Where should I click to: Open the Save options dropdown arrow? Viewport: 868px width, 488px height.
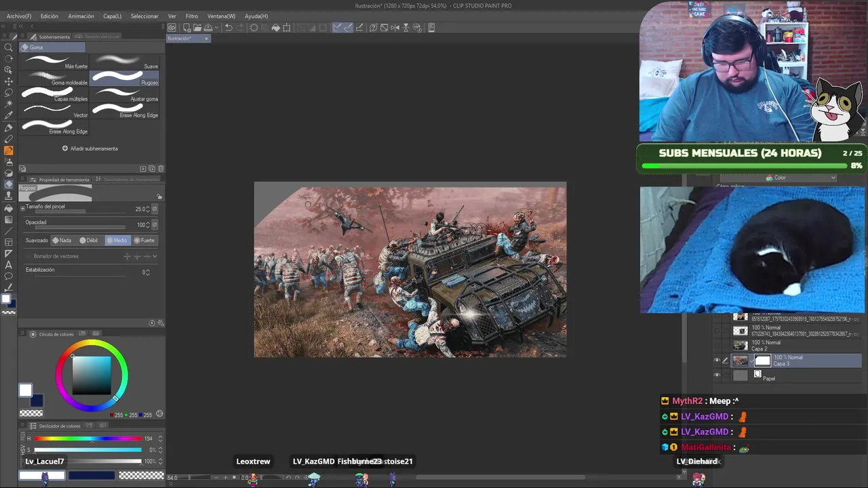216,28
